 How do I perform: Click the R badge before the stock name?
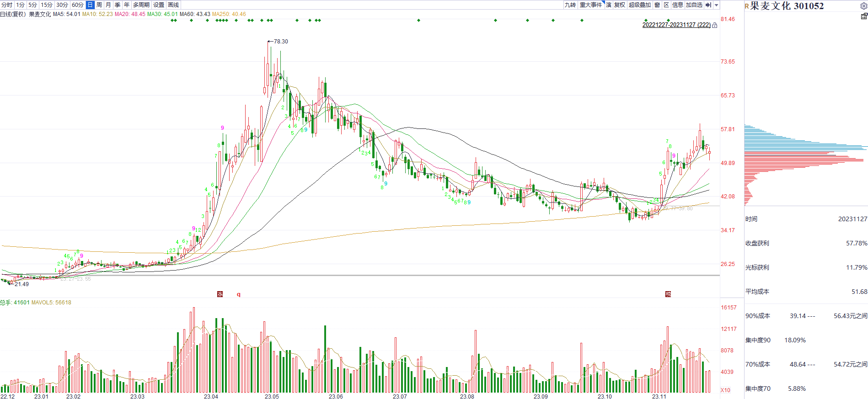coord(747,6)
